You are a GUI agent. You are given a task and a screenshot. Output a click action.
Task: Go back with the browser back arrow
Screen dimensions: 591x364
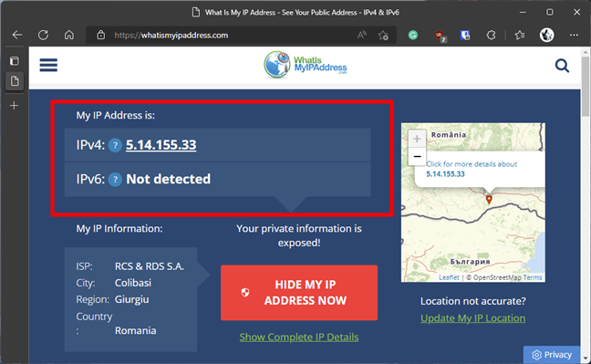click(x=17, y=35)
